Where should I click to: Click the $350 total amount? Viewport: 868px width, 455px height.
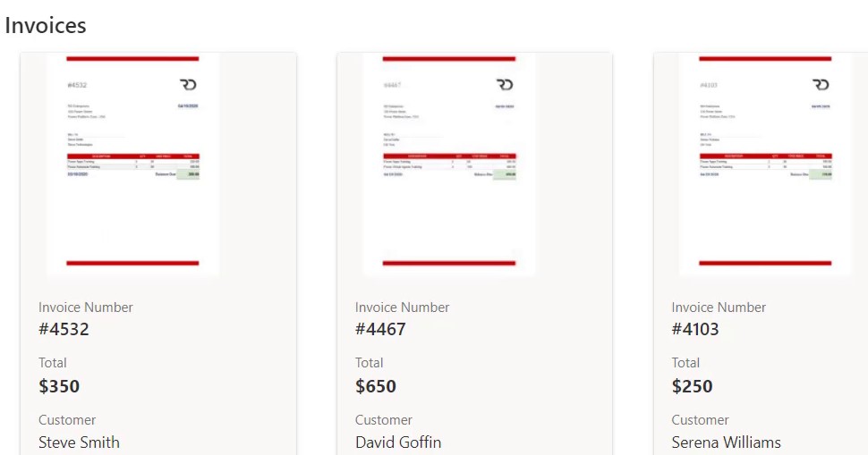pos(59,386)
